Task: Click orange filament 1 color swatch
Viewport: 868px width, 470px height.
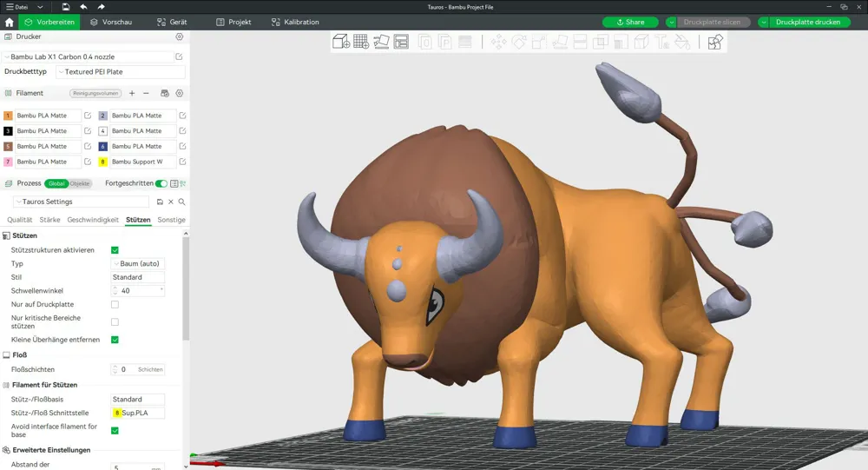Action: 8,116
